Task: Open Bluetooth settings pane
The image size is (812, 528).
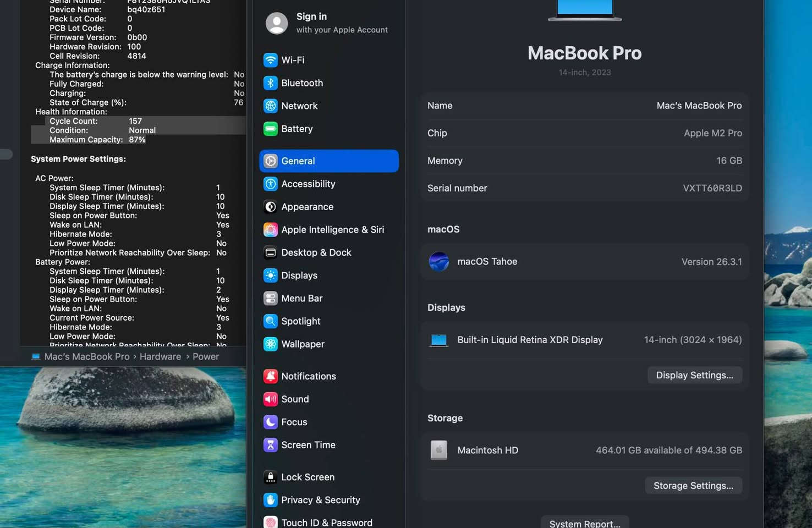Action: pos(329,83)
